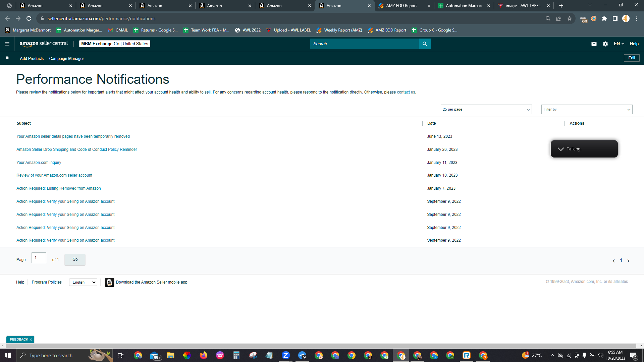Open the Seller Central hamburger menu

pos(7,44)
